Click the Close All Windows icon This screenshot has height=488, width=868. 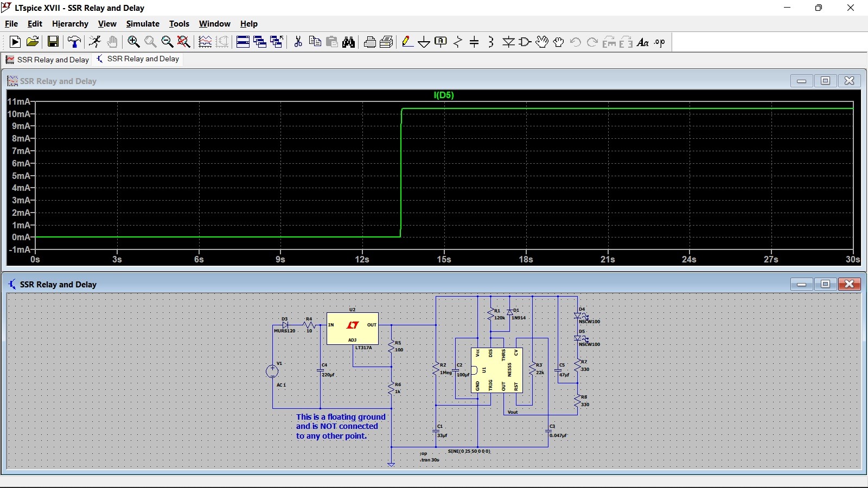tap(277, 42)
